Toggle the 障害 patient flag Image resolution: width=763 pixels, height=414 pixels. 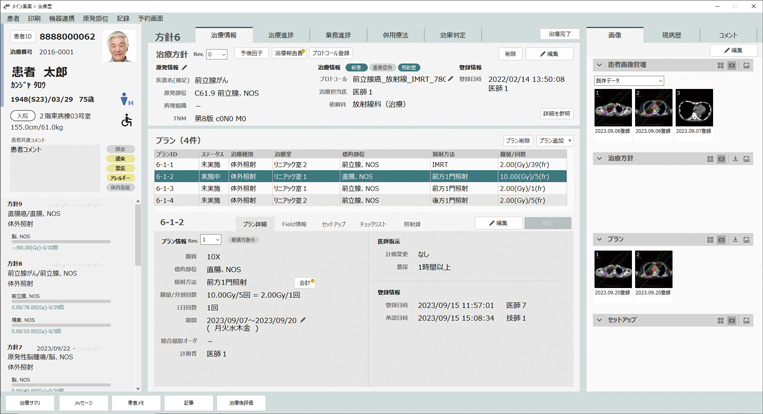(120, 149)
